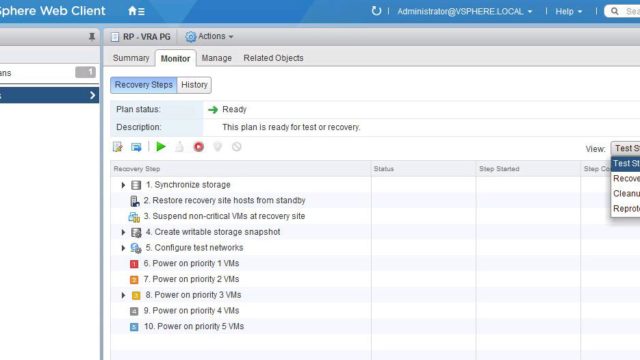Choose Reprotect Steps option in View dropdown

(626, 209)
